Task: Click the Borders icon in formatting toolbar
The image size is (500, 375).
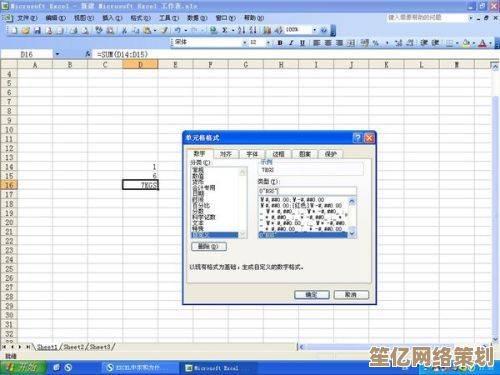Action: [x=450, y=43]
